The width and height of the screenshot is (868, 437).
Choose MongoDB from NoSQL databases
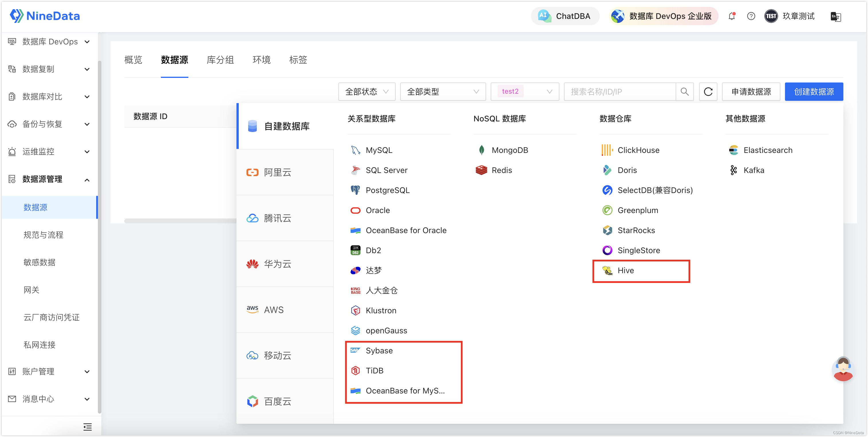pos(510,150)
